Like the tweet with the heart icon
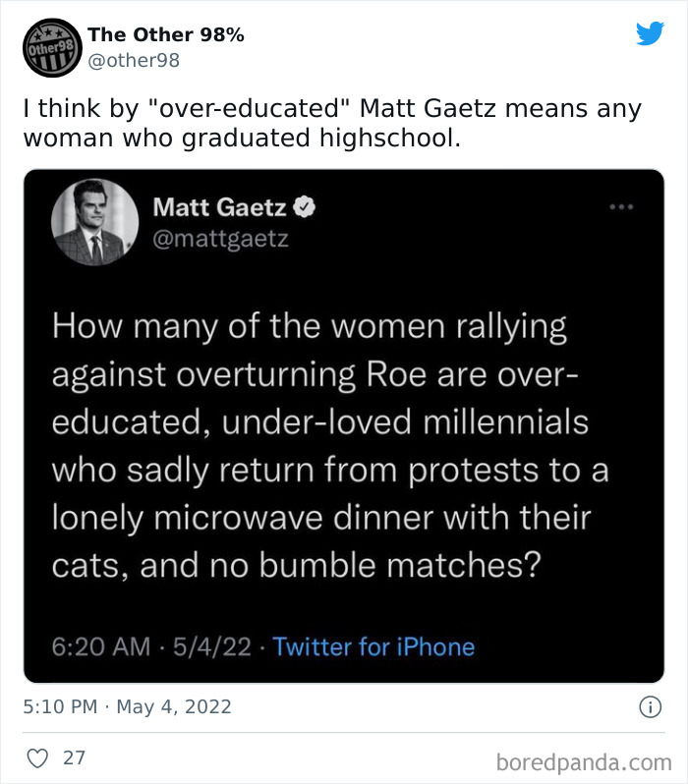688x784 pixels. point(37,757)
